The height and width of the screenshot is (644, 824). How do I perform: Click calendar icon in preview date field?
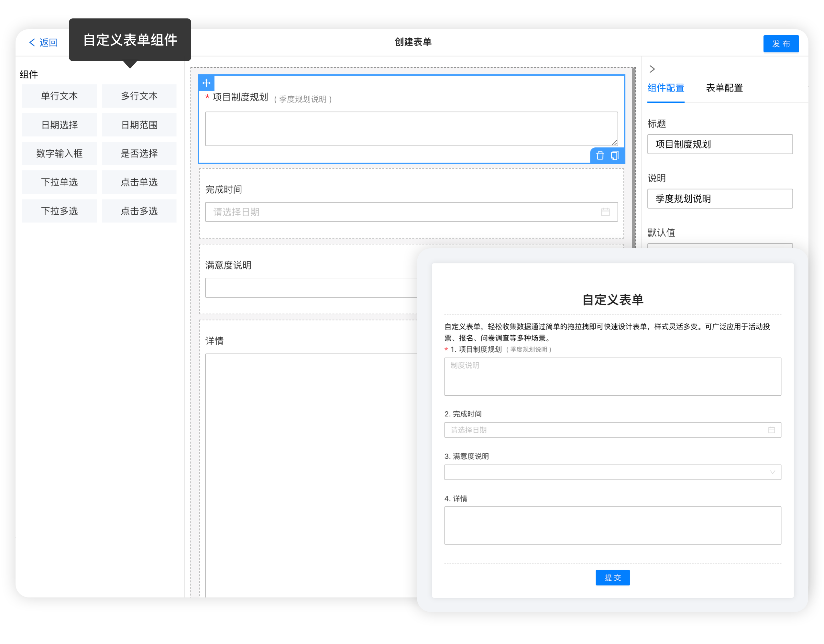[772, 430]
